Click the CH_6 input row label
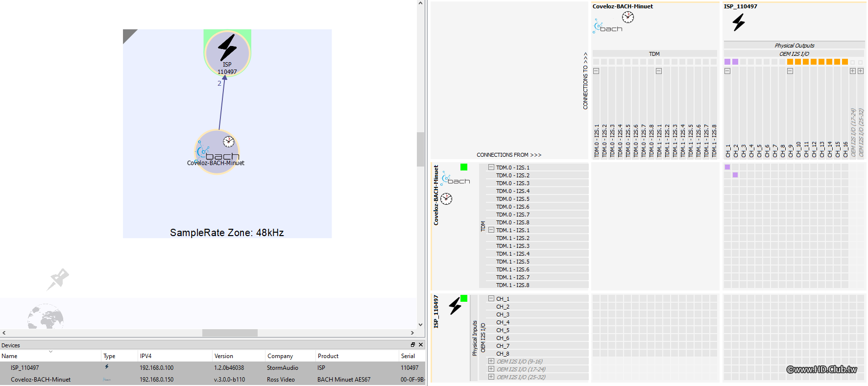The height and width of the screenshot is (386, 868). [503, 338]
